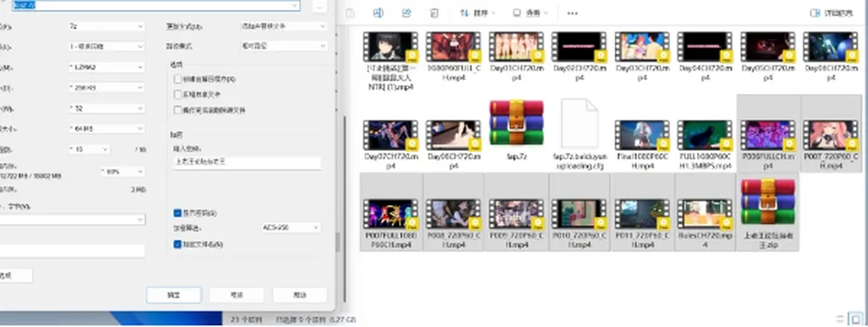868x327 pixels.
Task: Select the P008_720P60_CH.mp4 video file
Action: point(453,212)
